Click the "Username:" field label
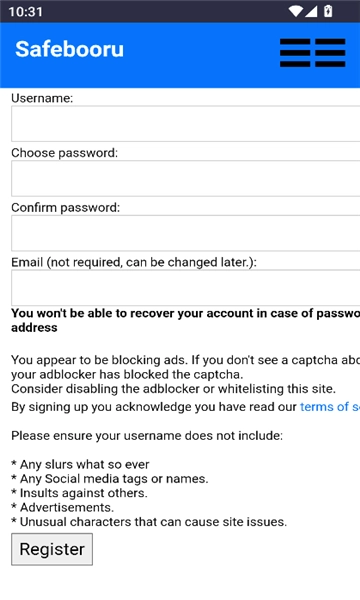The width and height of the screenshot is (360, 600). coord(42,98)
